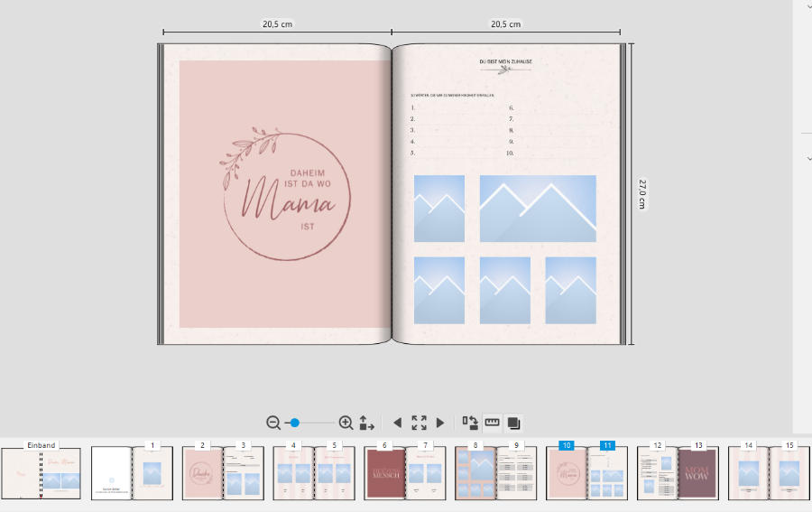This screenshot has width=812, height=512.
Task: Select bottom-middle photo placeholder on right page
Action: pyautogui.click(x=505, y=290)
